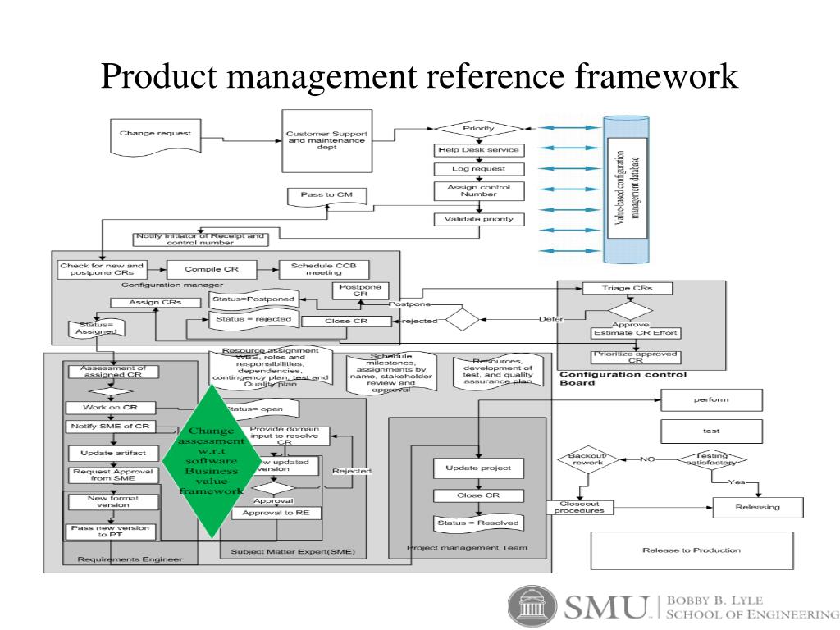The image size is (840, 630).
Task: Select the 'Project management Team' label
Action: coord(467,548)
